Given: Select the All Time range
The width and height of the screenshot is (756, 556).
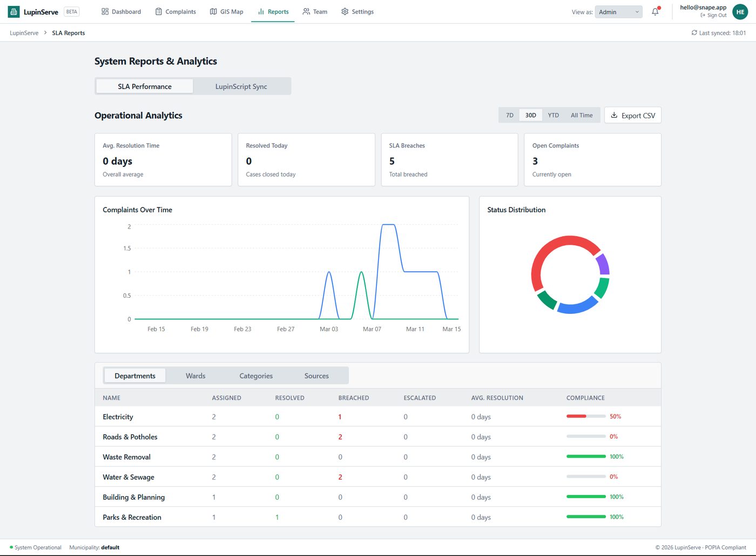Looking at the screenshot, I should coord(582,115).
